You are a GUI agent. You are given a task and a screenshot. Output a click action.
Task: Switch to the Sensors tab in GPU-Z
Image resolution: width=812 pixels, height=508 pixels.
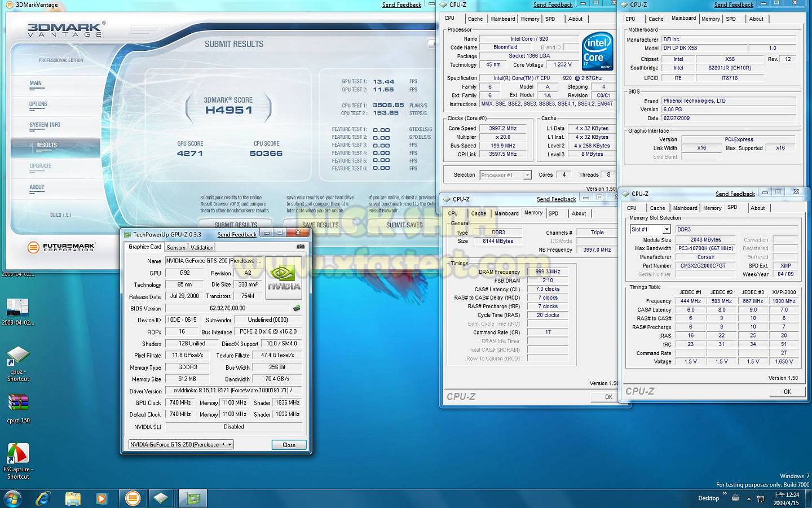pos(176,247)
